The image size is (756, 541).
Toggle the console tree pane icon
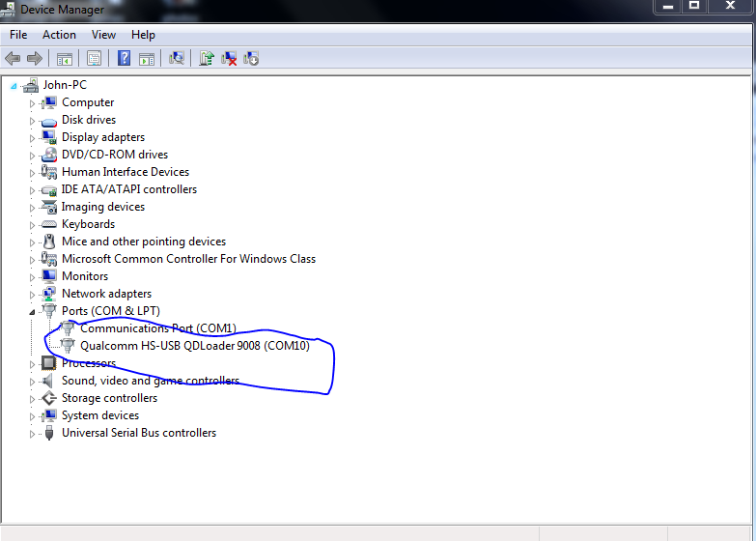pos(64,59)
